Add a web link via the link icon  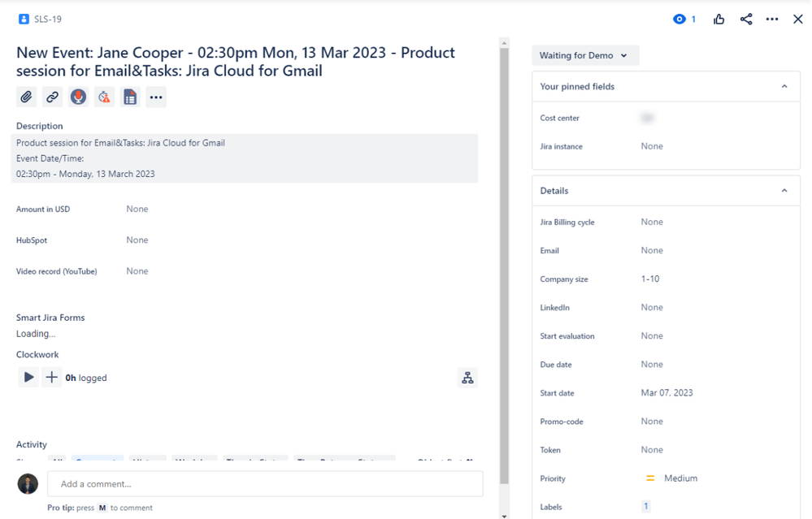[52, 97]
